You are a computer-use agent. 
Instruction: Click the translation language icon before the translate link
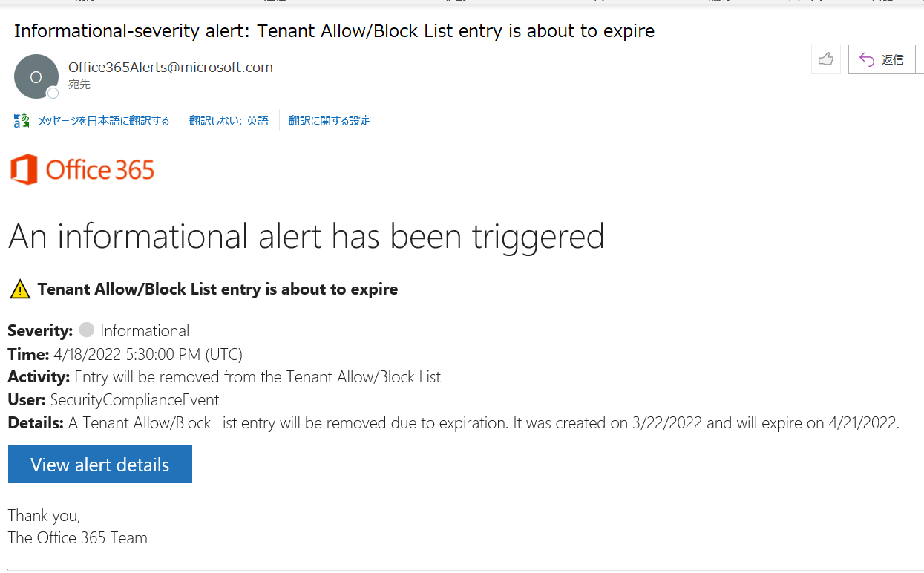coord(20,119)
